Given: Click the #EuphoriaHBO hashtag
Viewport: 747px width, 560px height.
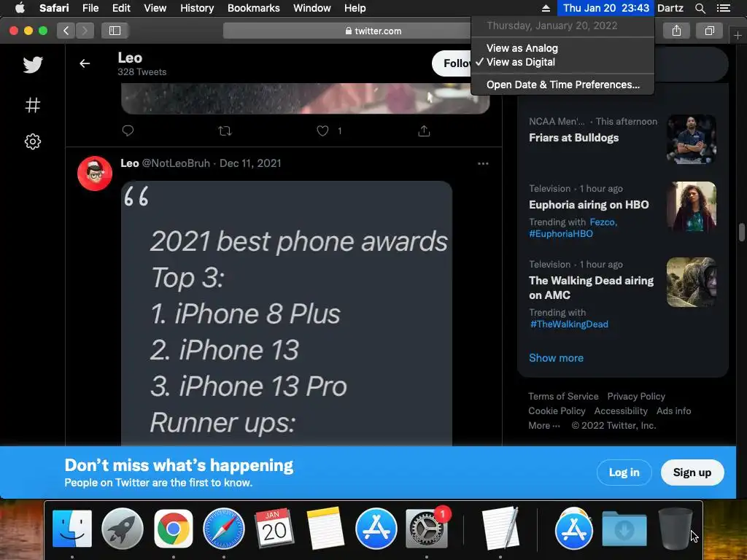Looking at the screenshot, I should pyautogui.click(x=561, y=234).
